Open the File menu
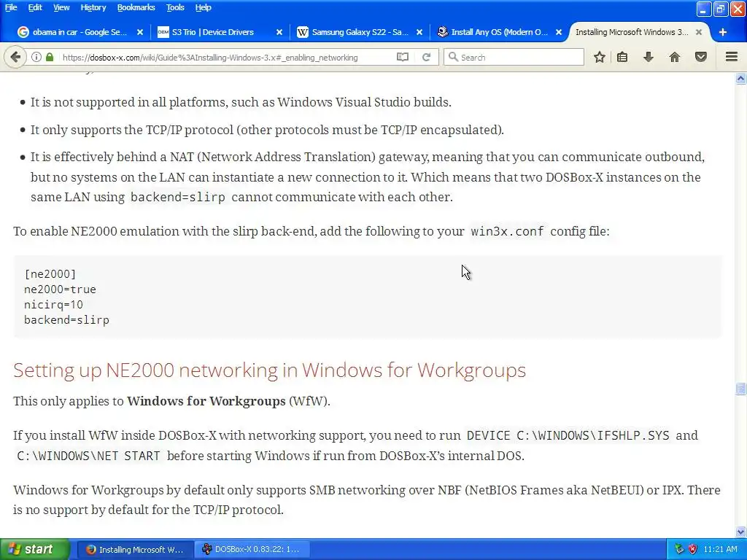Viewport: 747px width, 560px height. [x=11, y=7]
